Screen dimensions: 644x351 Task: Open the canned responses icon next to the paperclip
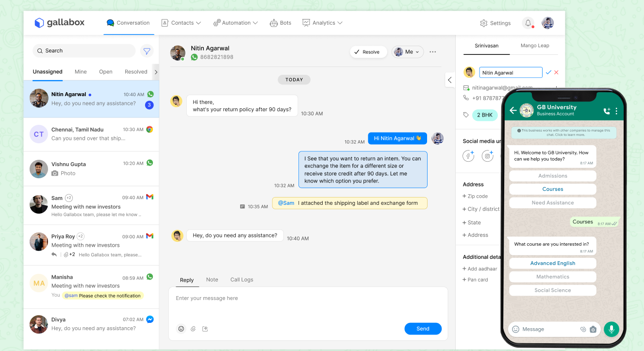point(204,329)
